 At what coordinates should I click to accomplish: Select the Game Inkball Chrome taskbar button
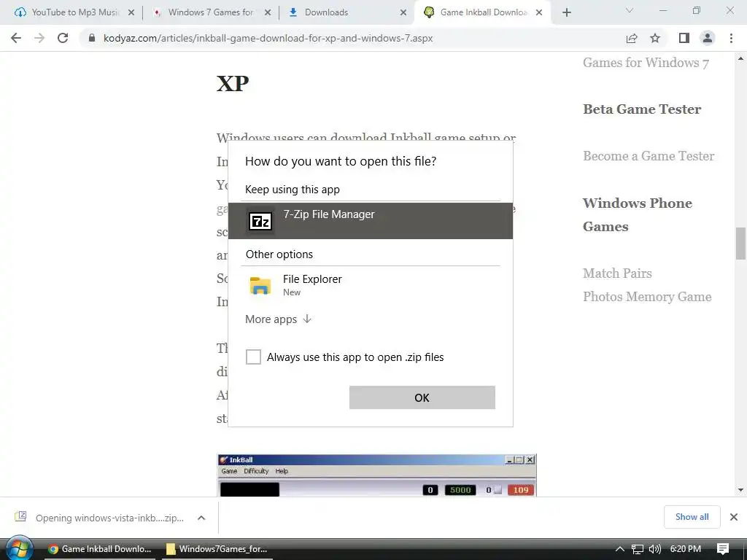click(100, 549)
